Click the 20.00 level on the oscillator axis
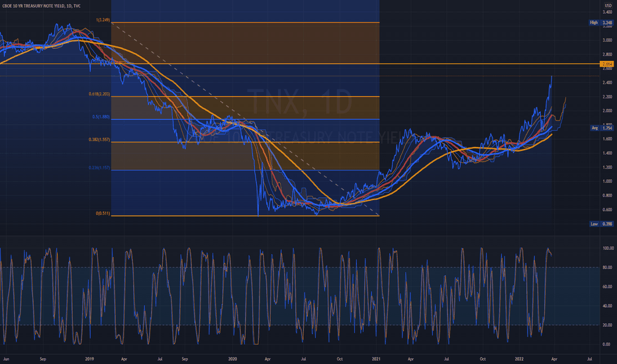 pyautogui.click(x=608, y=325)
